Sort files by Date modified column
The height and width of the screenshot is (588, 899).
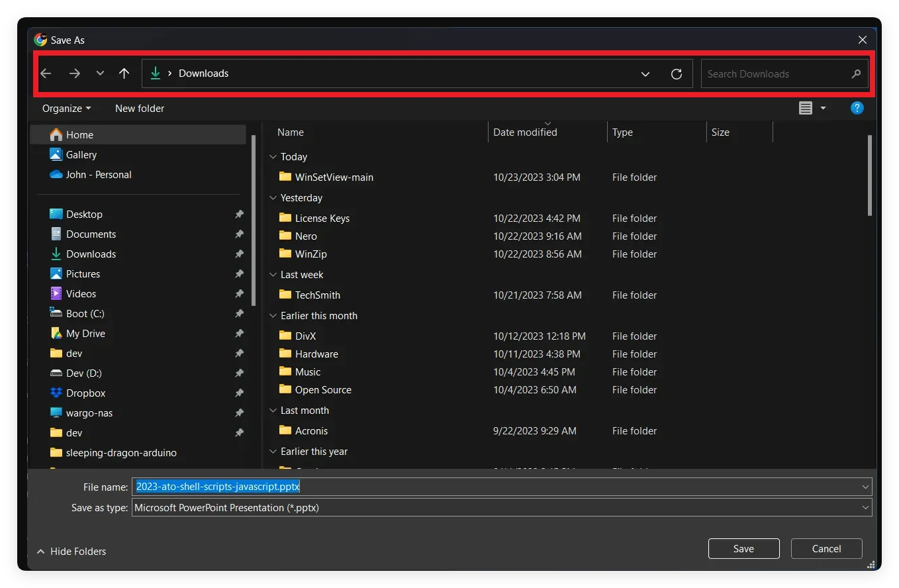point(524,132)
